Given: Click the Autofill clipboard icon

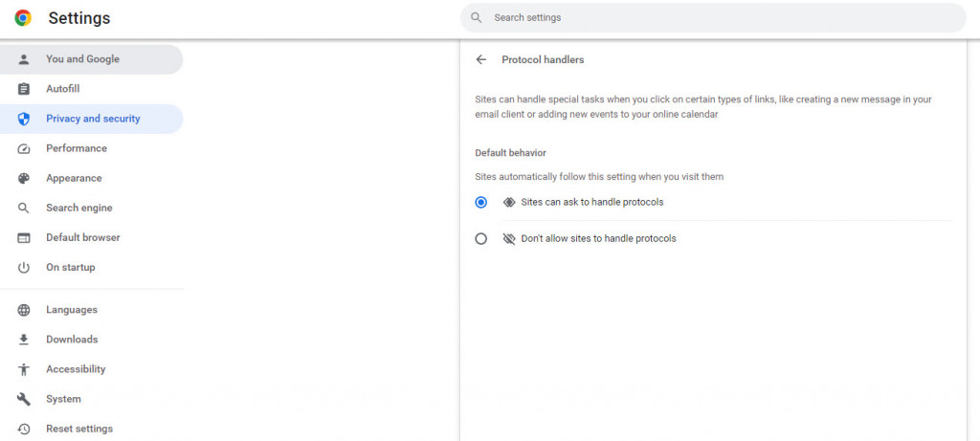Looking at the screenshot, I should point(24,89).
